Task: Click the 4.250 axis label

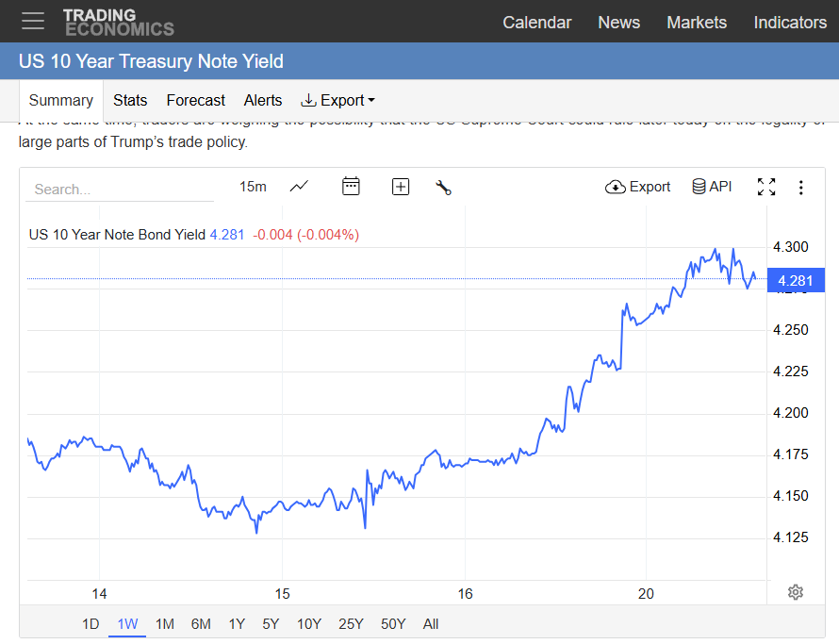Action: pyautogui.click(x=790, y=330)
